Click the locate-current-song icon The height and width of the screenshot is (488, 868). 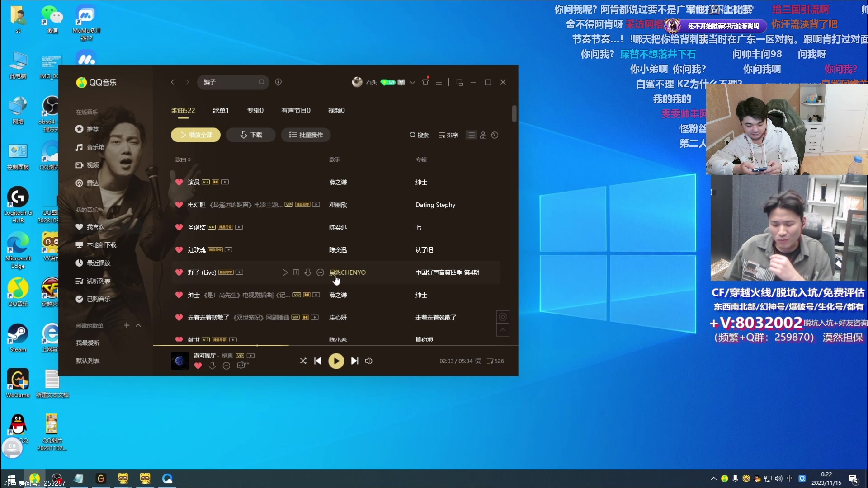click(503, 317)
